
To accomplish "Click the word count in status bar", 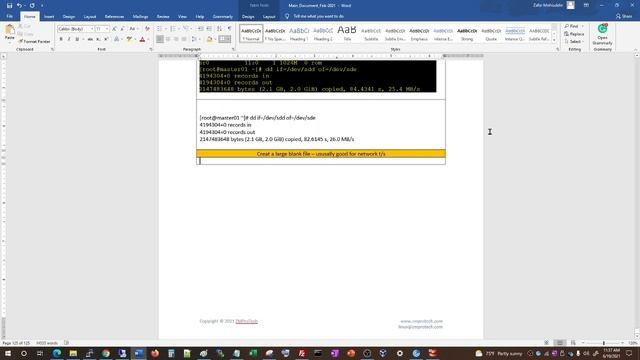I will pos(47,343).
